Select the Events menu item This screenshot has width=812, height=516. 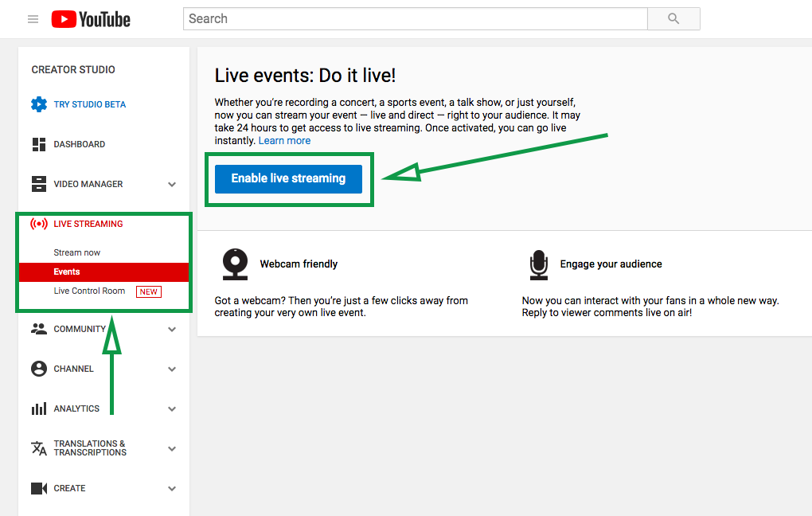point(103,272)
